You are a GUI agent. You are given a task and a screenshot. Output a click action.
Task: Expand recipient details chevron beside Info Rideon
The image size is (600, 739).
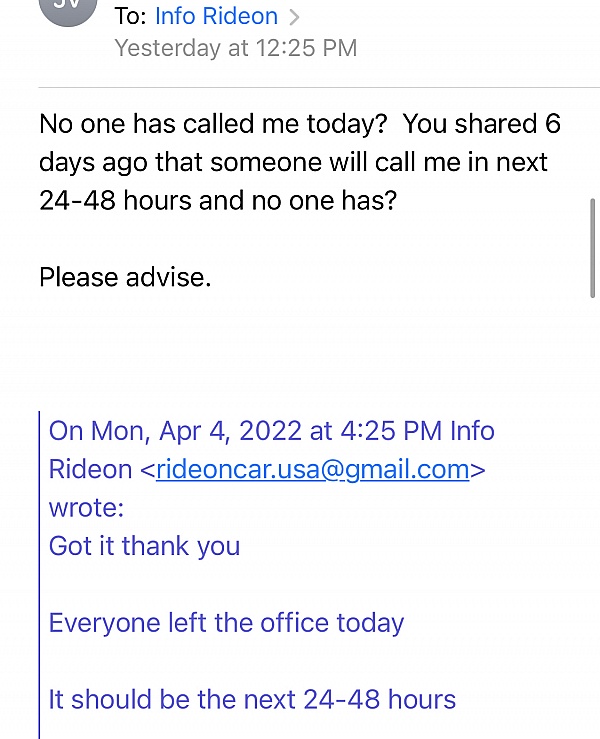pyautogui.click(x=294, y=17)
